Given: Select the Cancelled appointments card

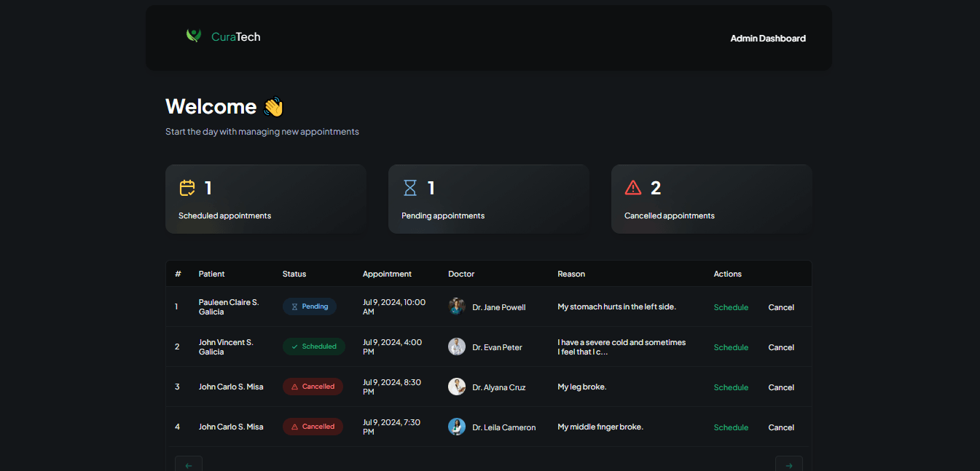Looking at the screenshot, I should click(x=711, y=199).
